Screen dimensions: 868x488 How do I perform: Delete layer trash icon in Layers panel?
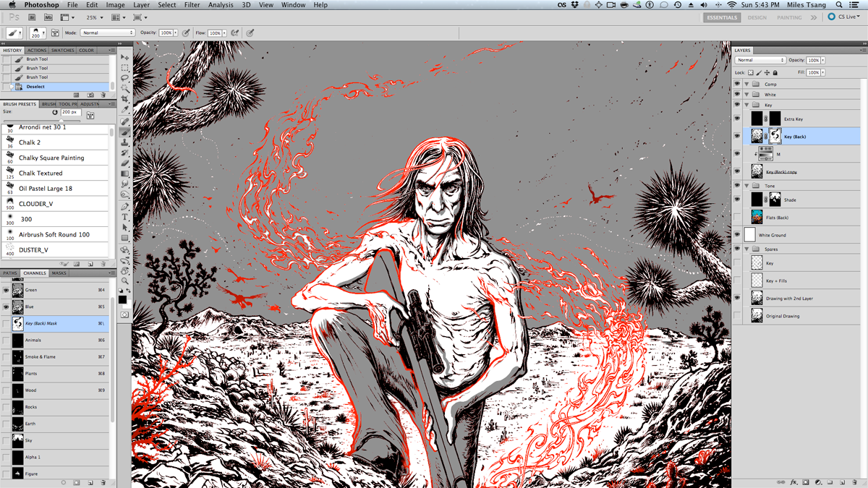click(855, 481)
